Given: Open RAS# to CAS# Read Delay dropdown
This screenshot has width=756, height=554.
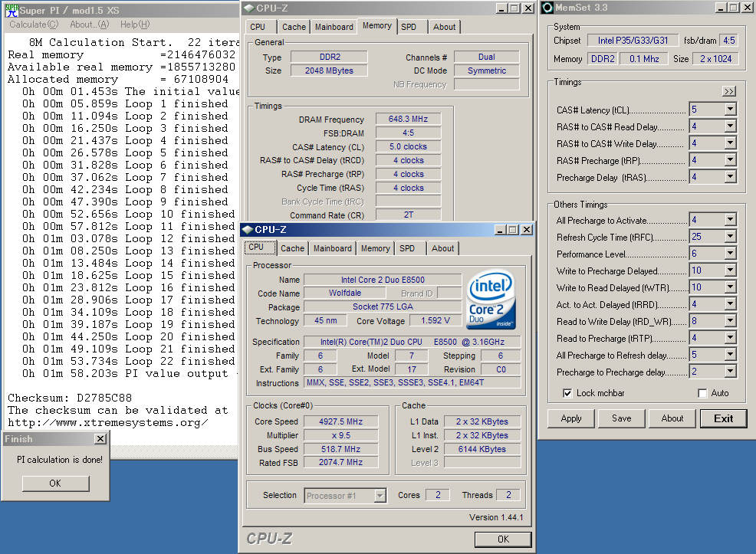Looking at the screenshot, I should [731, 126].
